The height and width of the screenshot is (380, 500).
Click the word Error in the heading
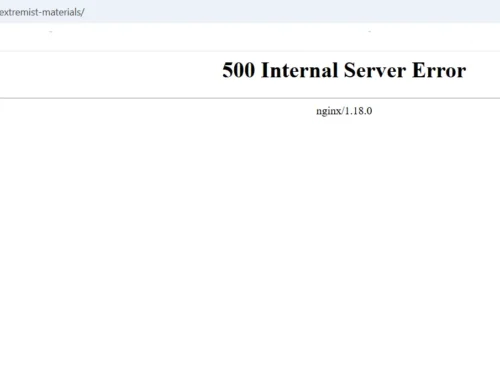coord(439,70)
